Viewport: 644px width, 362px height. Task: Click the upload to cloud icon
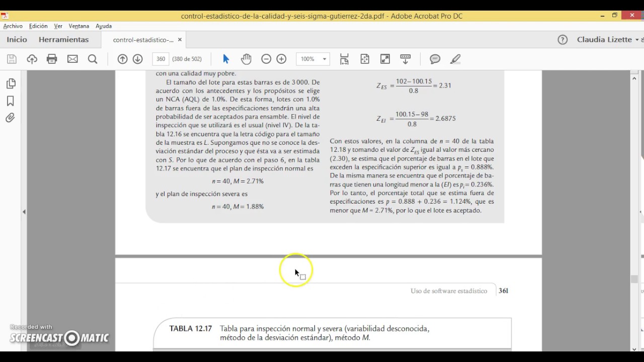[x=32, y=59]
